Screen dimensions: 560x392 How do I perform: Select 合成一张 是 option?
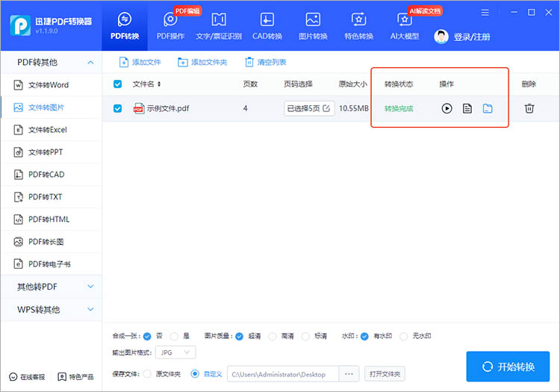174,336
